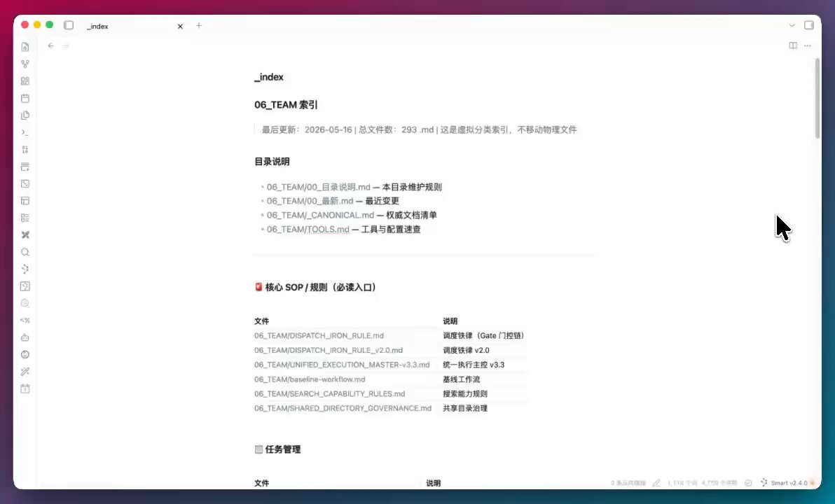Click cell 调度铁律（Gate 门控链）

click(x=484, y=336)
